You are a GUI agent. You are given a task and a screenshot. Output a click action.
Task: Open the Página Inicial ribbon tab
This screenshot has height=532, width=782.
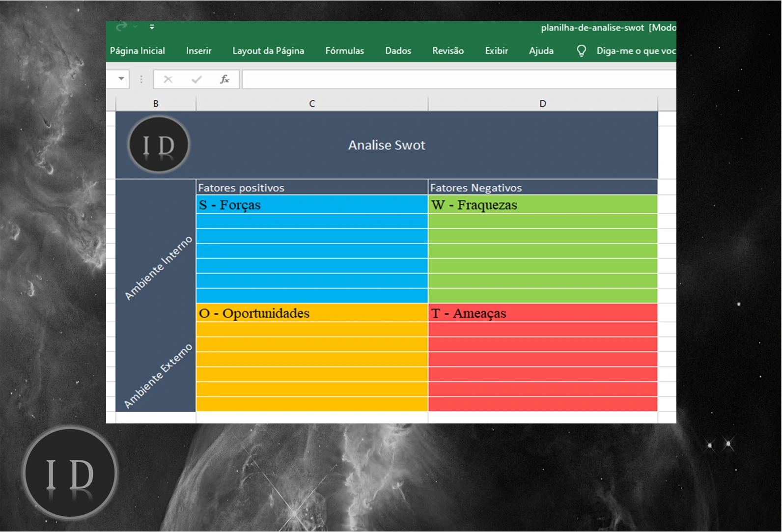(x=137, y=51)
